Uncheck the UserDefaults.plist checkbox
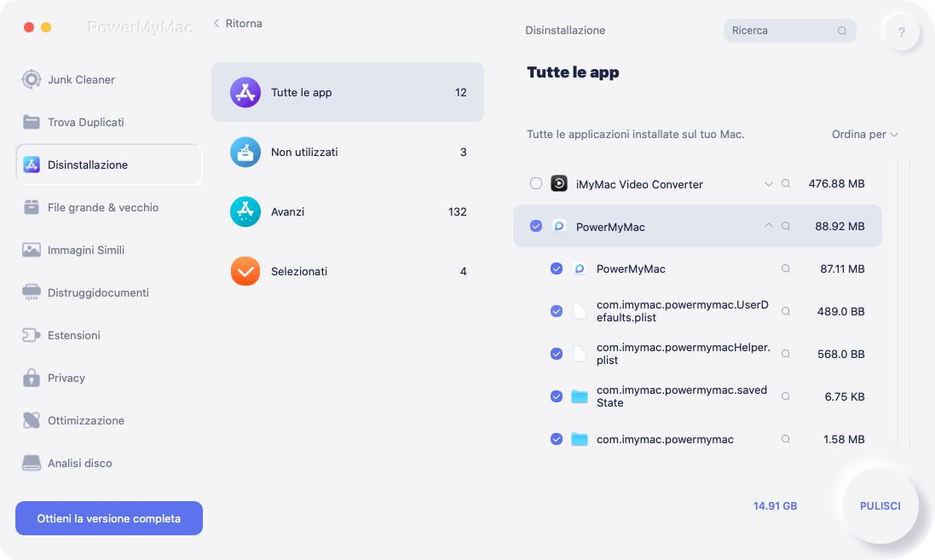935x560 pixels. coord(557,311)
